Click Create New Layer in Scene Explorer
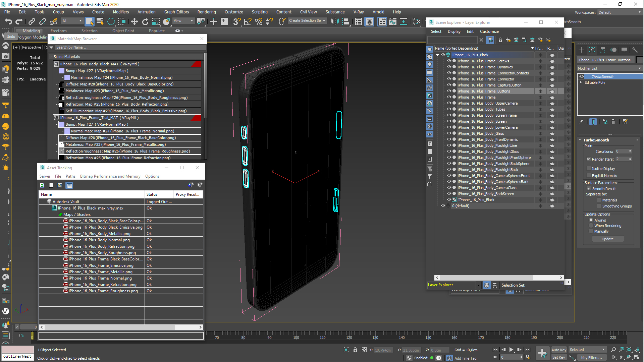The width and height of the screenshot is (644, 362). (x=508, y=40)
